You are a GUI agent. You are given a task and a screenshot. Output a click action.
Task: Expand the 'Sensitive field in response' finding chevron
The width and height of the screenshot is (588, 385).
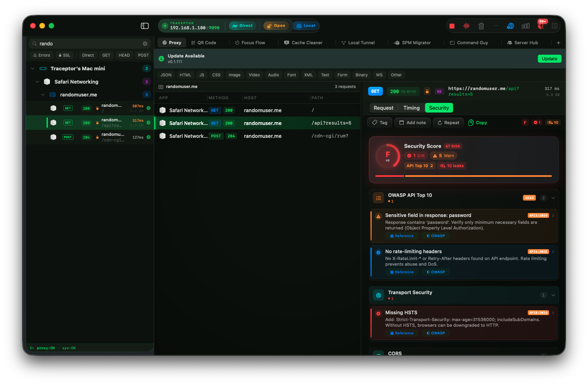coord(553,215)
